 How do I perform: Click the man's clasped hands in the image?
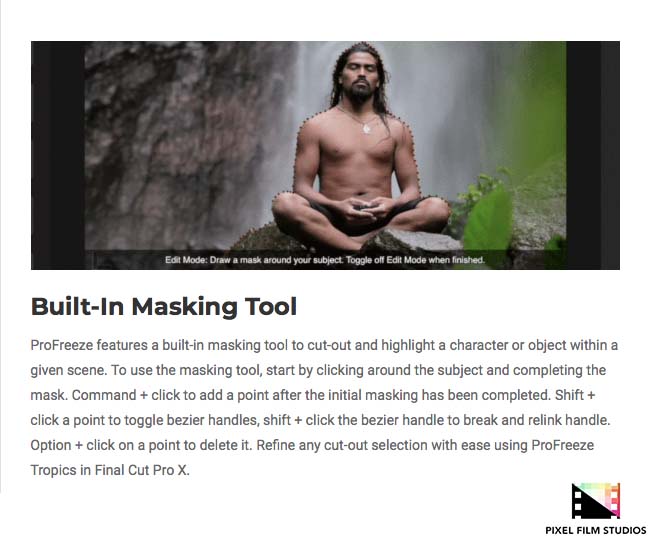point(362,208)
